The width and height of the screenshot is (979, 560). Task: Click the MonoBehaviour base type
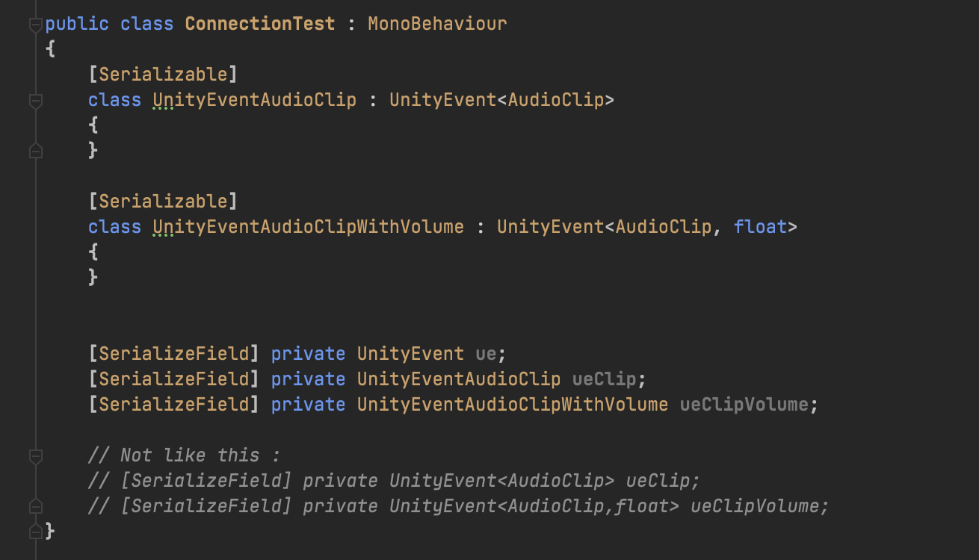coord(437,24)
